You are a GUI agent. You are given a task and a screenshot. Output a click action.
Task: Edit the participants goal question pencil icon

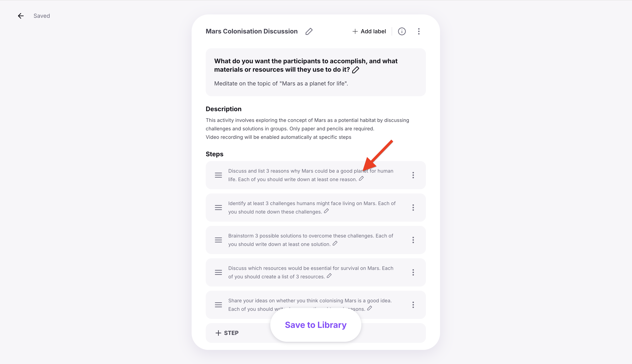[355, 70]
